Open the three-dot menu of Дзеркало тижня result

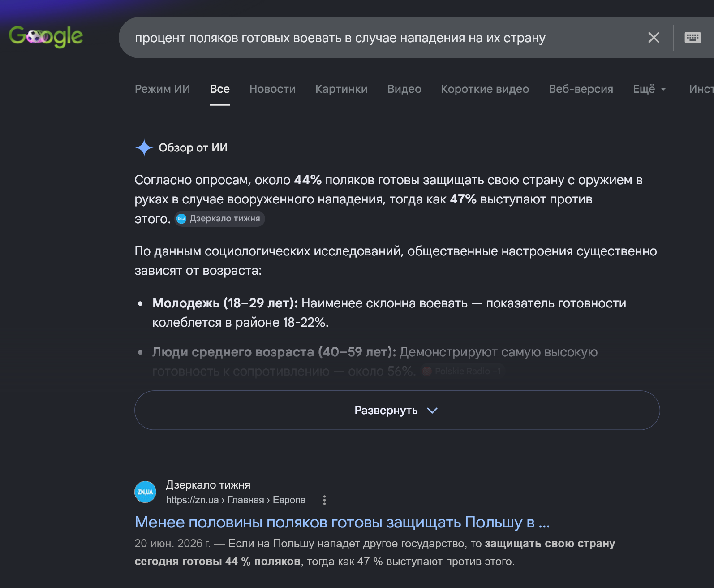324,500
